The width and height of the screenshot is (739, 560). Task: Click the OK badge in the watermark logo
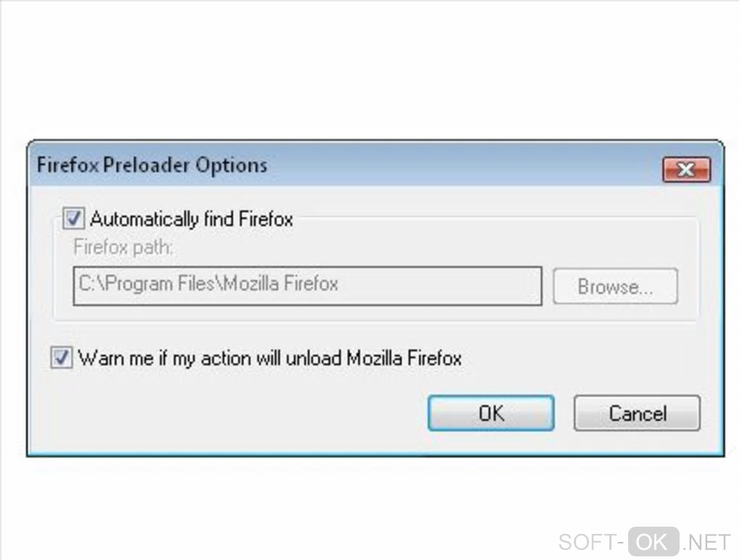point(653,541)
